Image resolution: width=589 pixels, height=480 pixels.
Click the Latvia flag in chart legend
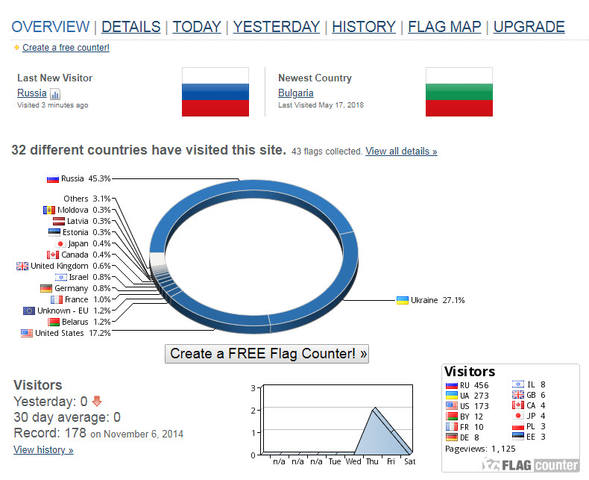pyautogui.click(x=59, y=221)
